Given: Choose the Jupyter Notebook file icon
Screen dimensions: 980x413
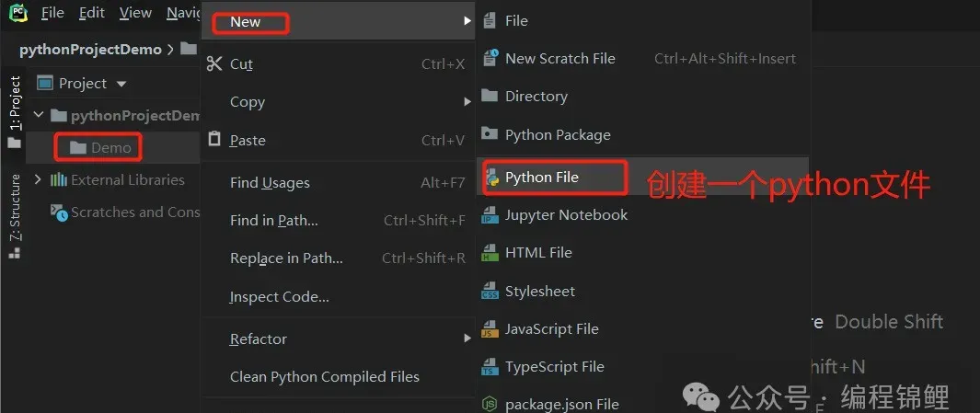Looking at the screenshot, I should pyautogui.click(x=490, y=215).
